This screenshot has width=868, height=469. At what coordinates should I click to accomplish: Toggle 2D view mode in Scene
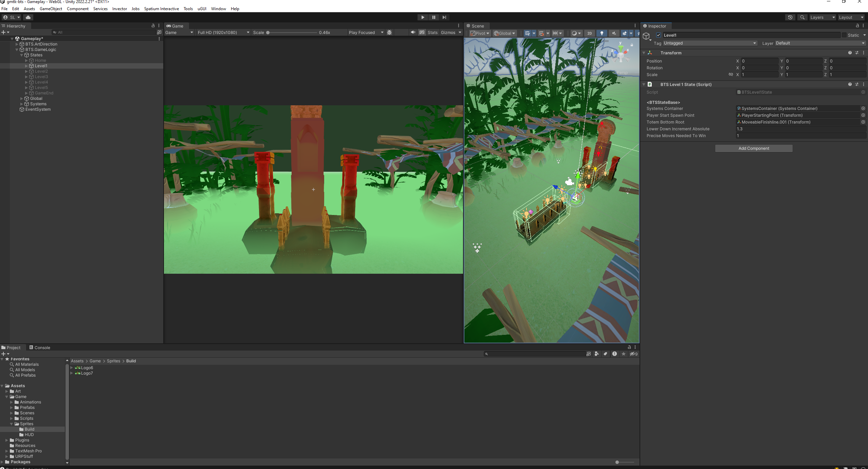[x=590, y=33]
